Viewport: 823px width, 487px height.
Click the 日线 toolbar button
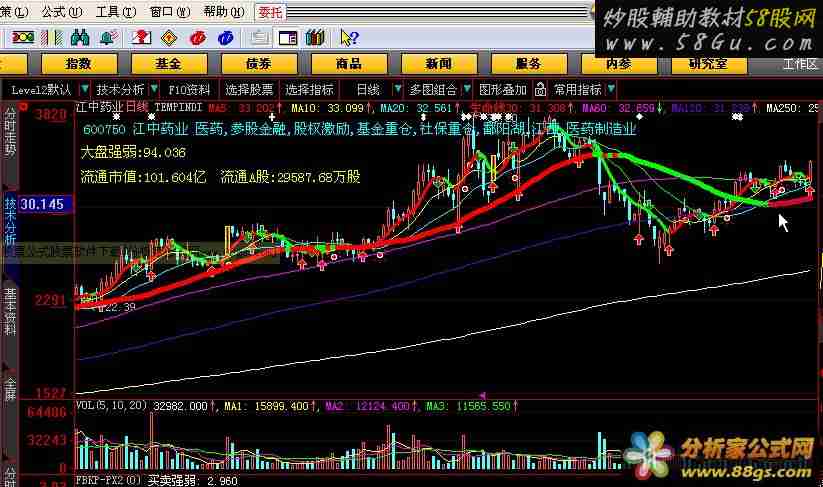pos(368,90)
